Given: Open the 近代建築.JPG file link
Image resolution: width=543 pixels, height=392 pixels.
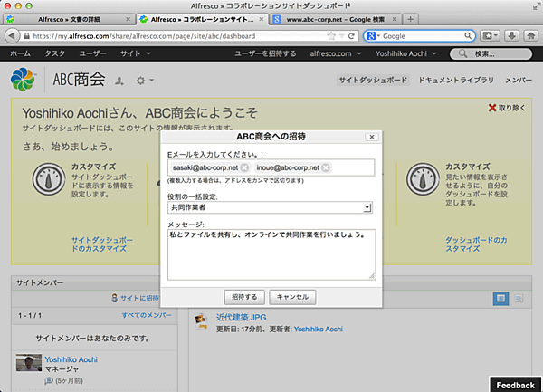Looking at the screenshot, I should (x=240, y=318).
